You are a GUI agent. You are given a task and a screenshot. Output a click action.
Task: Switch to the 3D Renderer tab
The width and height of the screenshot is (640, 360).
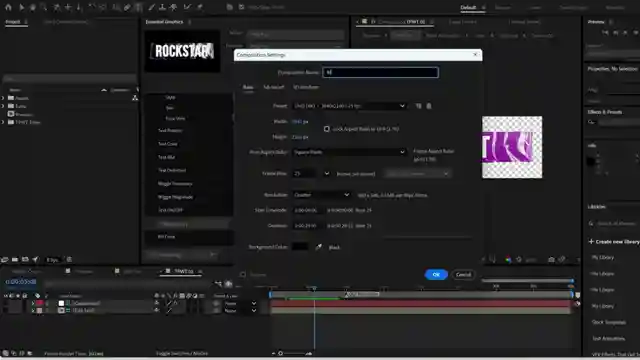306,87
